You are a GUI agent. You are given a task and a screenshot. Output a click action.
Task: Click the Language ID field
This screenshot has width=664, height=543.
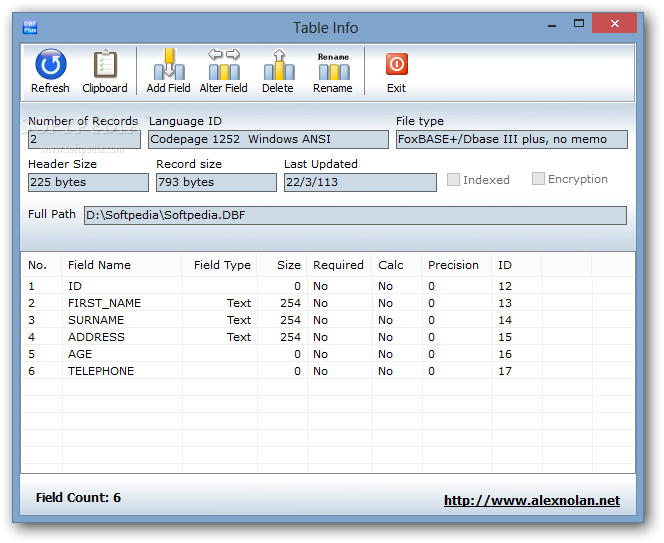268,139
